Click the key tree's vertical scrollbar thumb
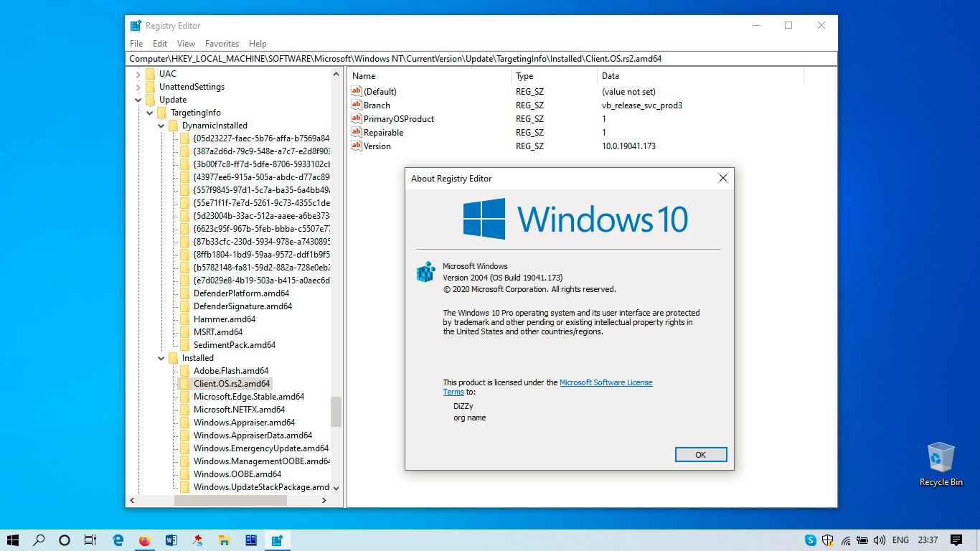The width and height of the screenshot is (980, 551). (x=336, y=412)
